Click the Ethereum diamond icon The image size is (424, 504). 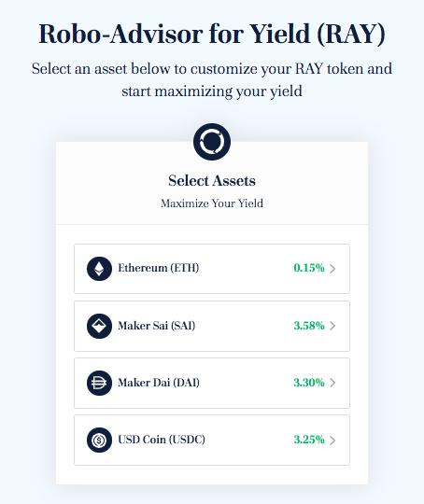point(99,269)
